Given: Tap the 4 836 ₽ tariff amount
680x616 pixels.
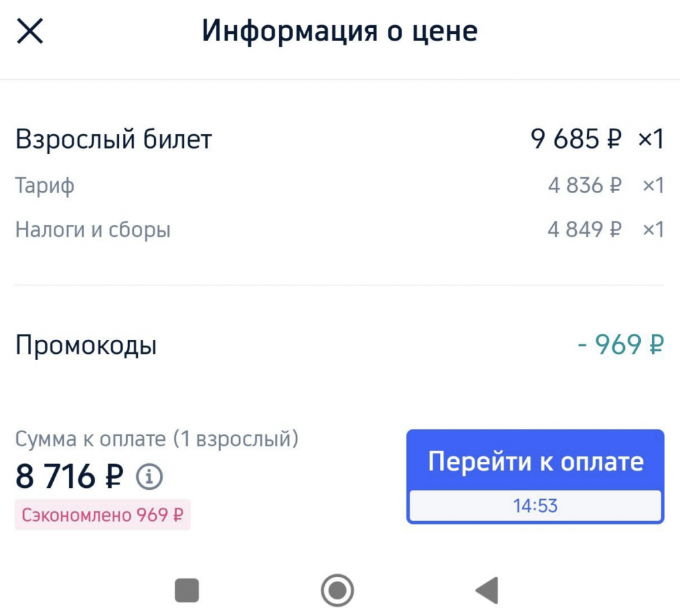Looking at the screenshot, I should [x=584, y=186].
